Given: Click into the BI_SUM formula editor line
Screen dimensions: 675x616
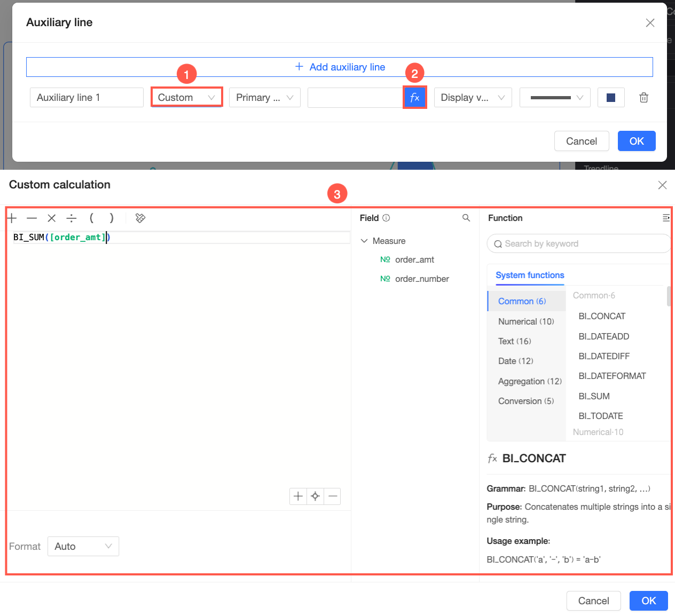Looking at the screenshot, I should coord(180,237).
